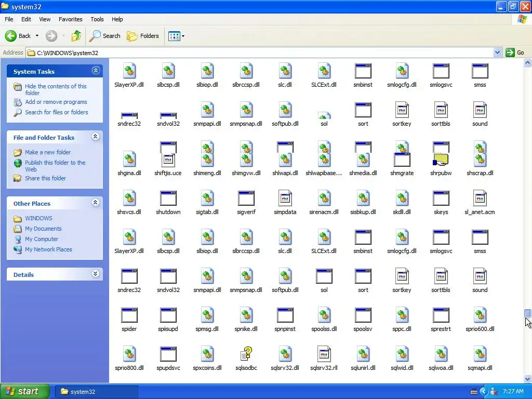Select the spider game icon
Screen dimensions: 532x399
tap(129, 315)
